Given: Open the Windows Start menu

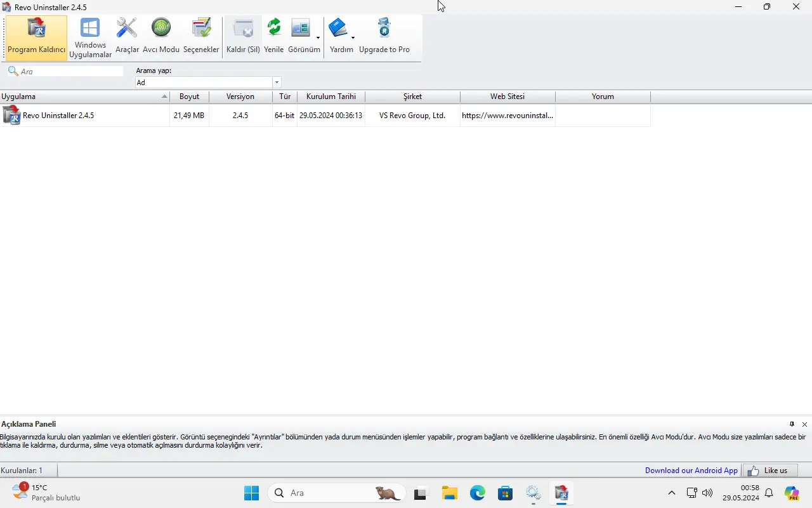Looking at the screenshot, I should tap(252, 493).
